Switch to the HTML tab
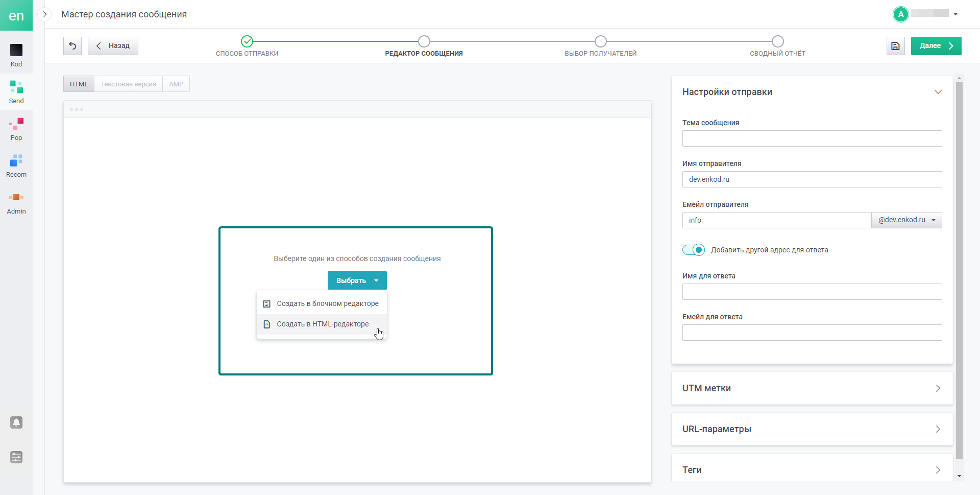 pyautogui.click(x=79, y=84)
